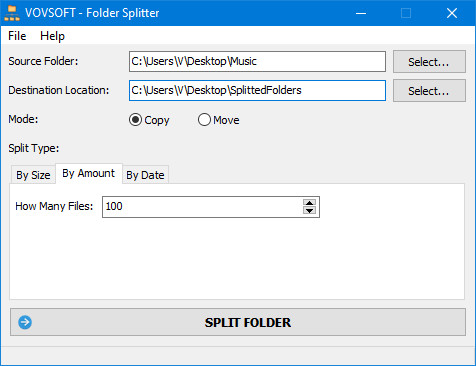
Task: Click the blue arrow icon on Split Folder button
Action: pos(25,322)
